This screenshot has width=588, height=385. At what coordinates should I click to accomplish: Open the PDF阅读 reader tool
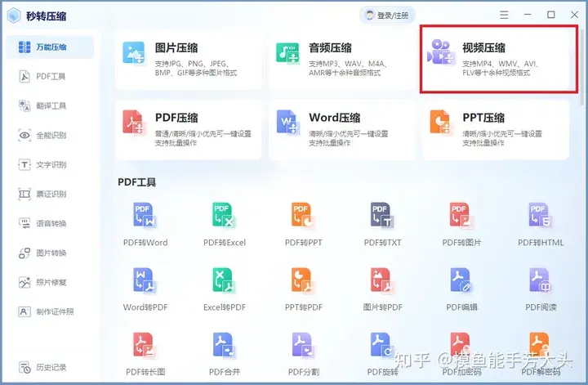point(541,289)
